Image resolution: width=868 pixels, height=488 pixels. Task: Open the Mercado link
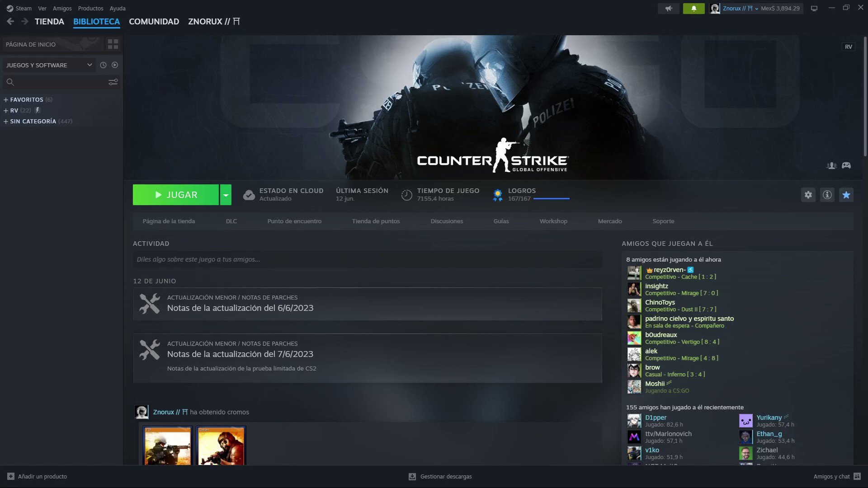pyautogui.click(x=610, y=221)
